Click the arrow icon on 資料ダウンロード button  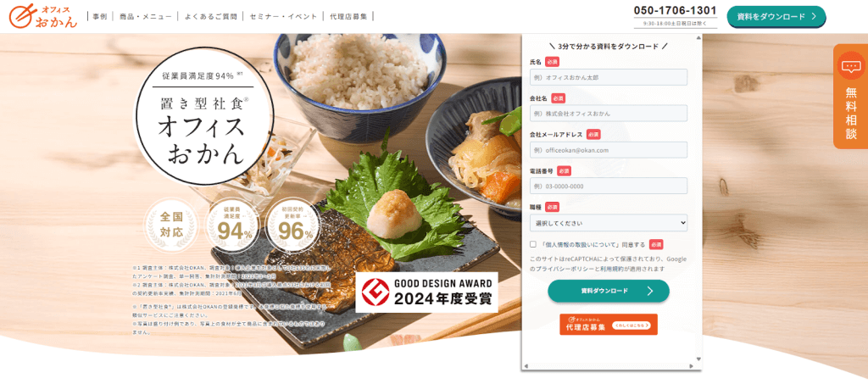pos(650,291)
